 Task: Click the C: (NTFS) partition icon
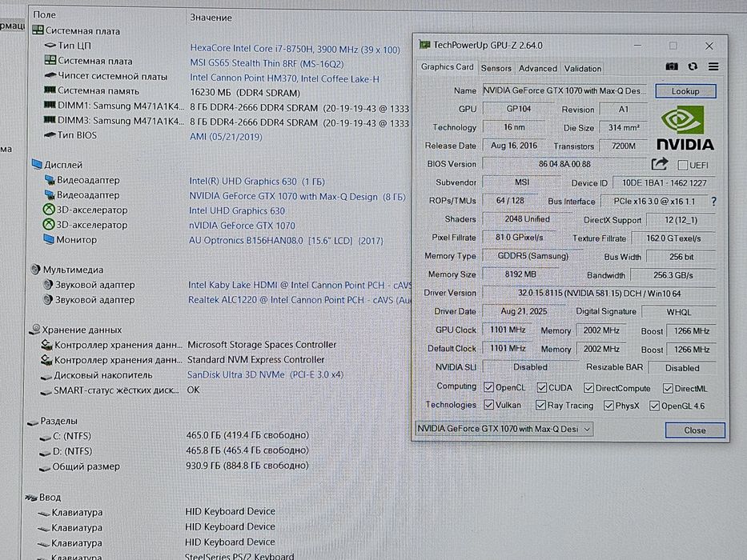[46, 437]
